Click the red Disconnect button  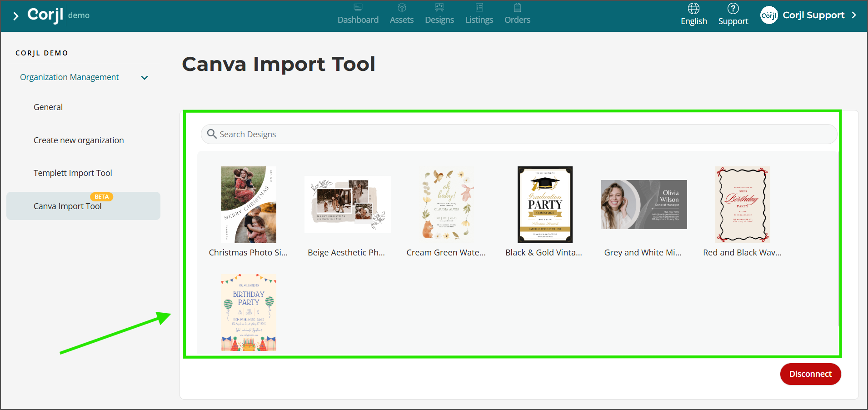point(810,374)
